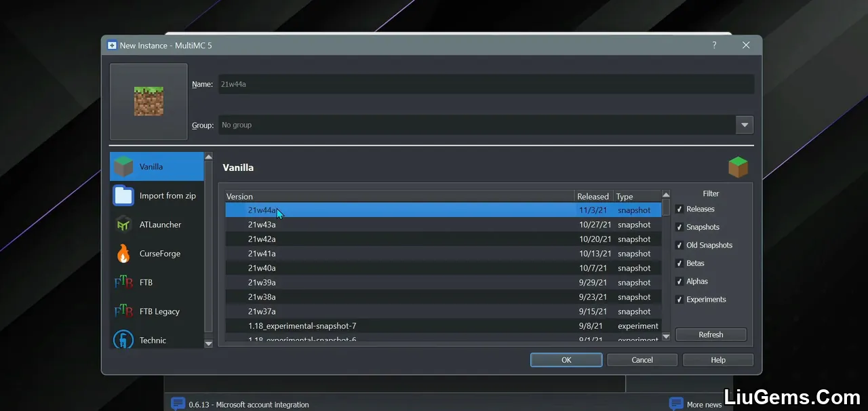Toggle the Snapshots filter checkbox
The width and height of the screenshot is (868, 411).
click(x=679, y=227)
